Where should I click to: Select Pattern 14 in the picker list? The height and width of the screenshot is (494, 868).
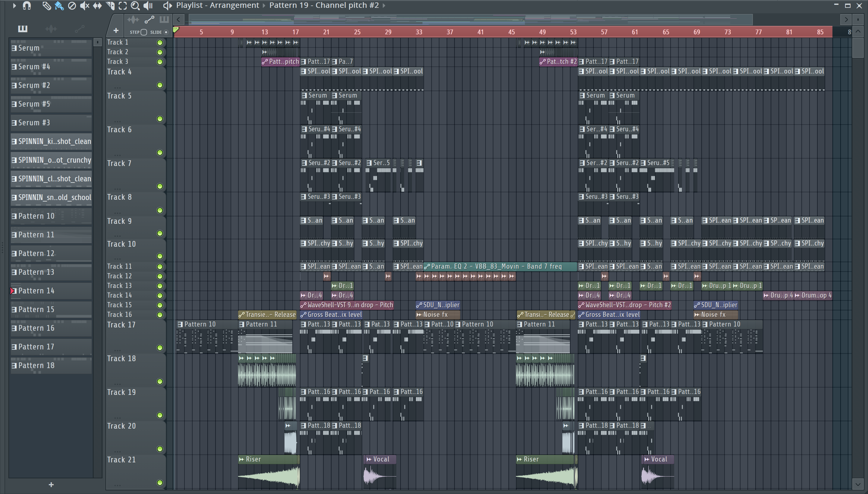click(51, 291)
